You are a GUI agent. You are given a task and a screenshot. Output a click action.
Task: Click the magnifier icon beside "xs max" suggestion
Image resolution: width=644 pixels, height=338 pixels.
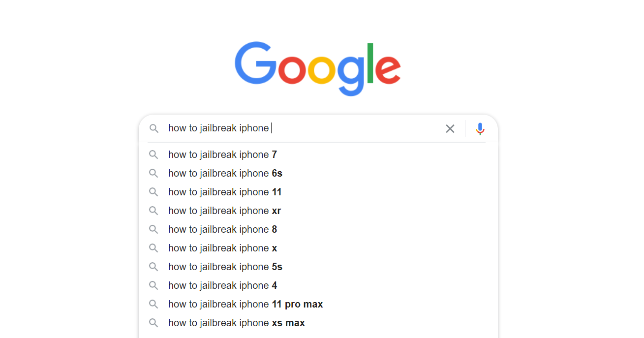click(153, 323)
